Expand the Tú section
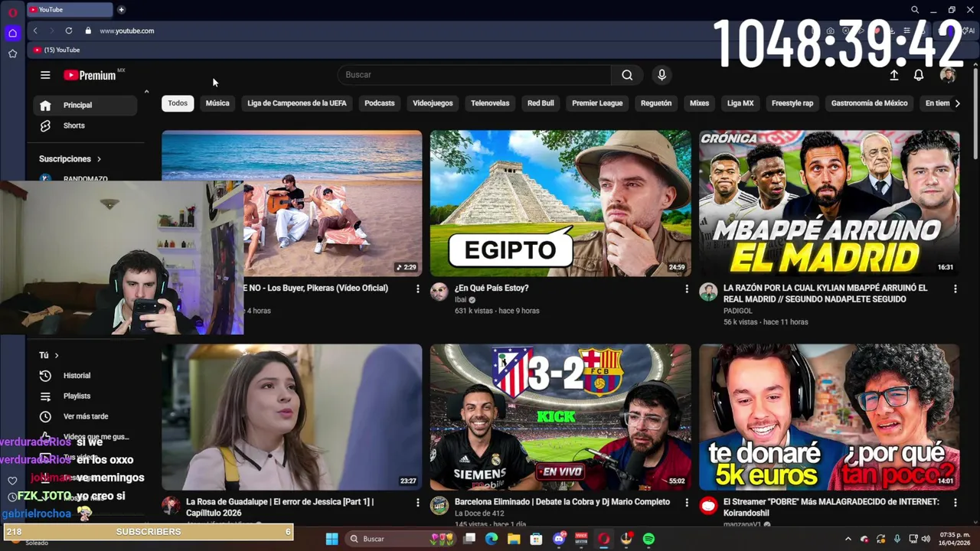Screen dimensions: 980x551 click(49, 355)
